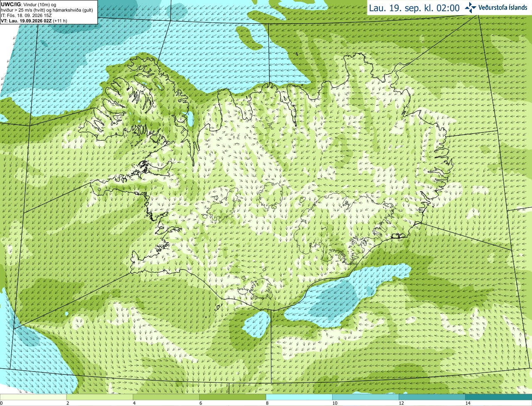Viewport: 532px width, 406px height.
Task: Pick the light green 2–4 legend swatch
Action: (100, 397)
